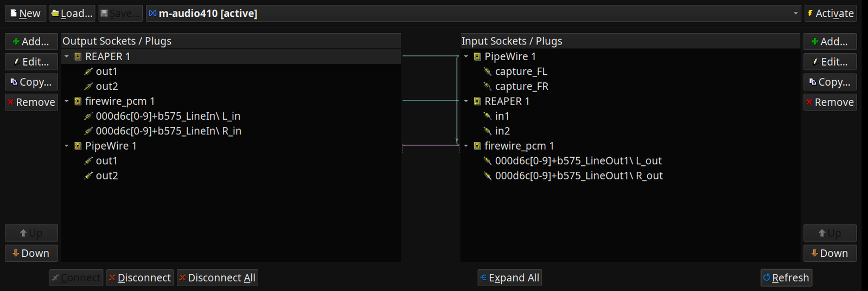The height and width of the screenshot is (291, 868).
Task: Click the REAPER 1 output socket icon
Action: (x=78, y=56)
